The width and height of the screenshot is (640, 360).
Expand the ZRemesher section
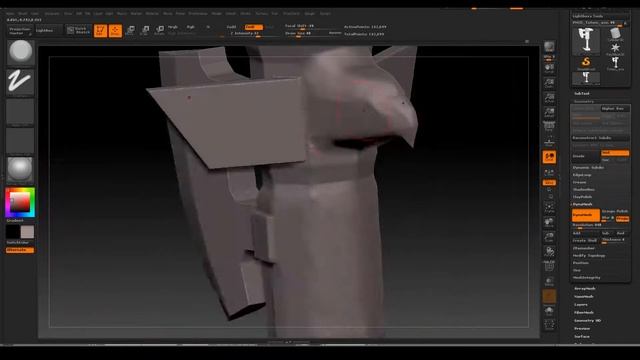click(x=584, y=248)
